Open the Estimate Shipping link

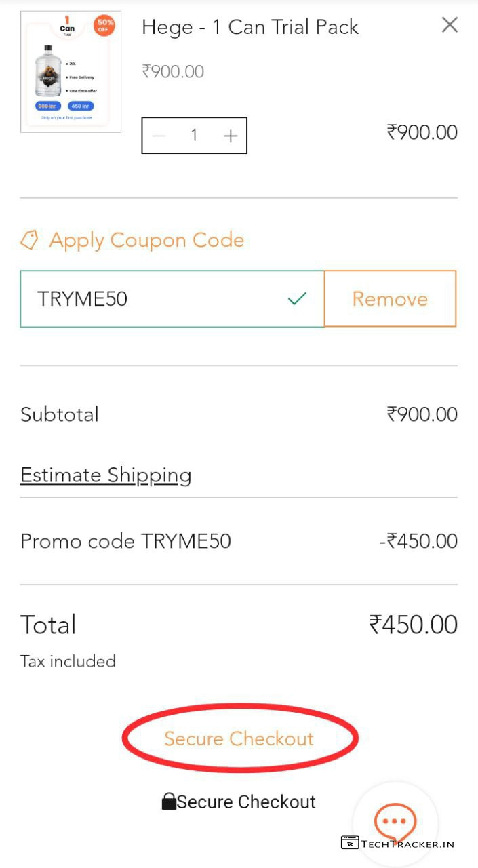pyautogui.click(x=106, y=475)
